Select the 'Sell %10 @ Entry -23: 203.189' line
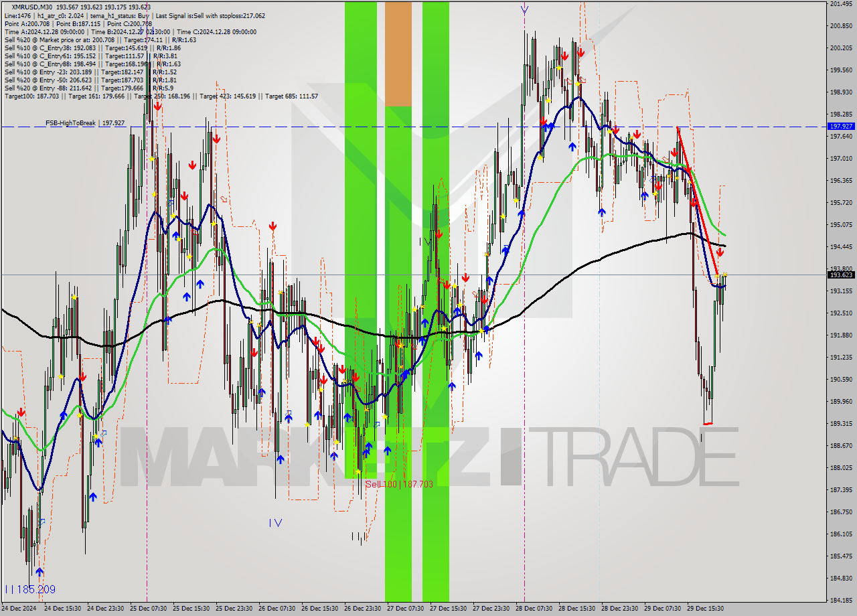Image resolution: width=857 pixels, height=616 pixels. (90, 72)
